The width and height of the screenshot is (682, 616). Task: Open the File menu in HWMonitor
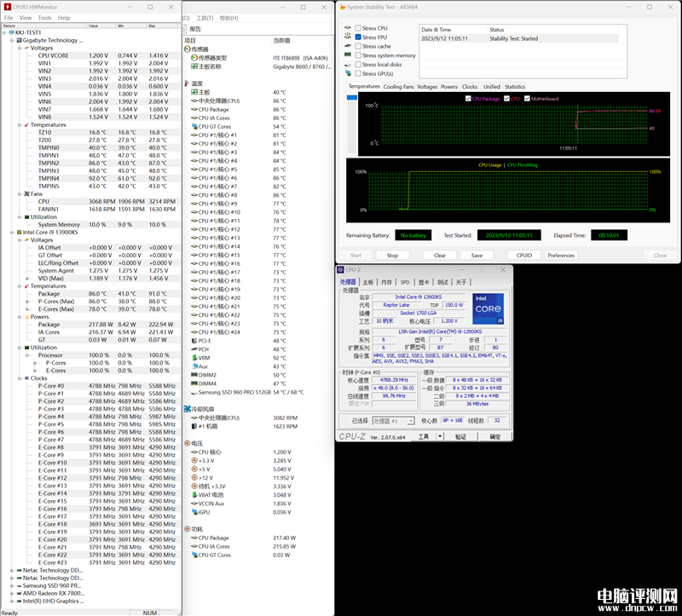[9, 18]
